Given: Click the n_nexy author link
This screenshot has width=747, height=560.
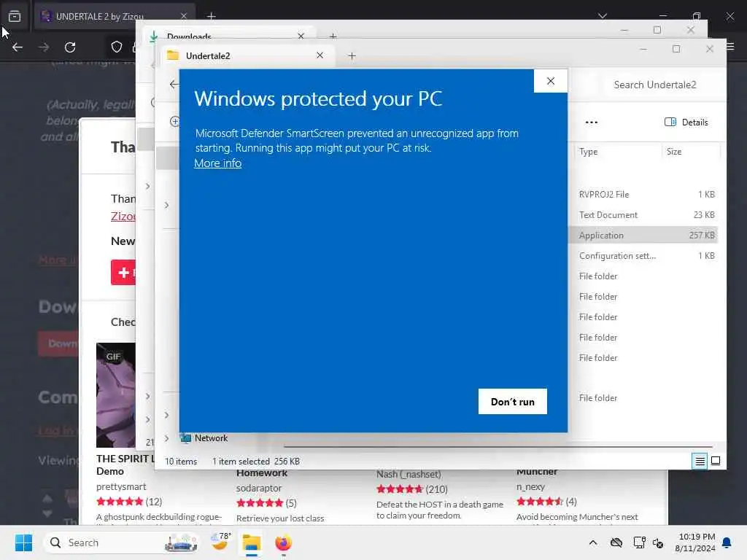Looking at the screenshot, I should pyautogui.click(x=531, y=486).
